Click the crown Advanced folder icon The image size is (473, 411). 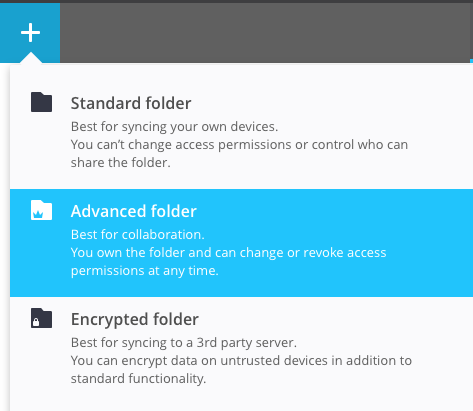pyautogui.click(x=41, y=210)
